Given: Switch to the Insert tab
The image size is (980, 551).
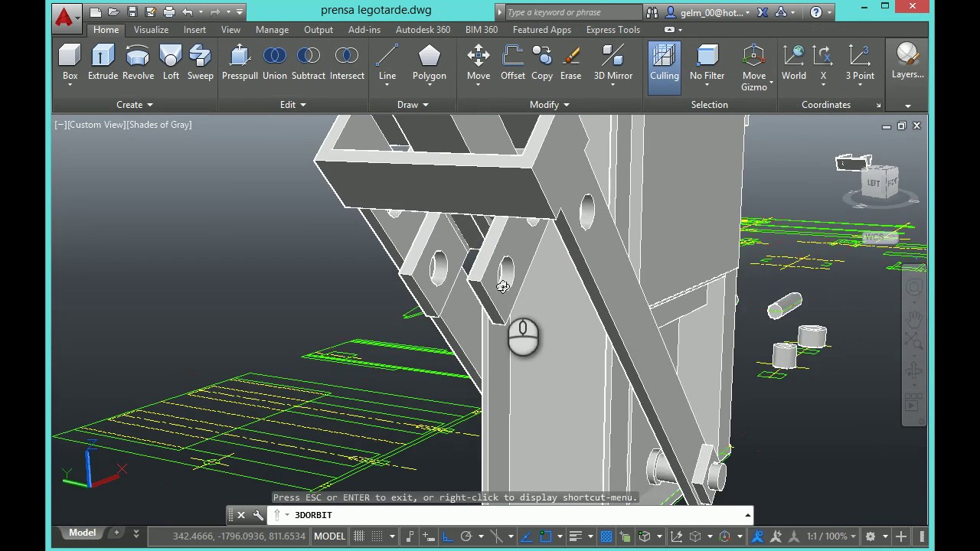Looking at the screenshot, I should pos(194,30).
